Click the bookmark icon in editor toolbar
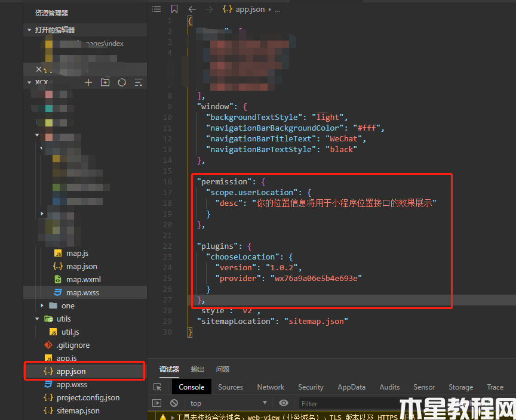516x420 pixels. click(174, 9)
